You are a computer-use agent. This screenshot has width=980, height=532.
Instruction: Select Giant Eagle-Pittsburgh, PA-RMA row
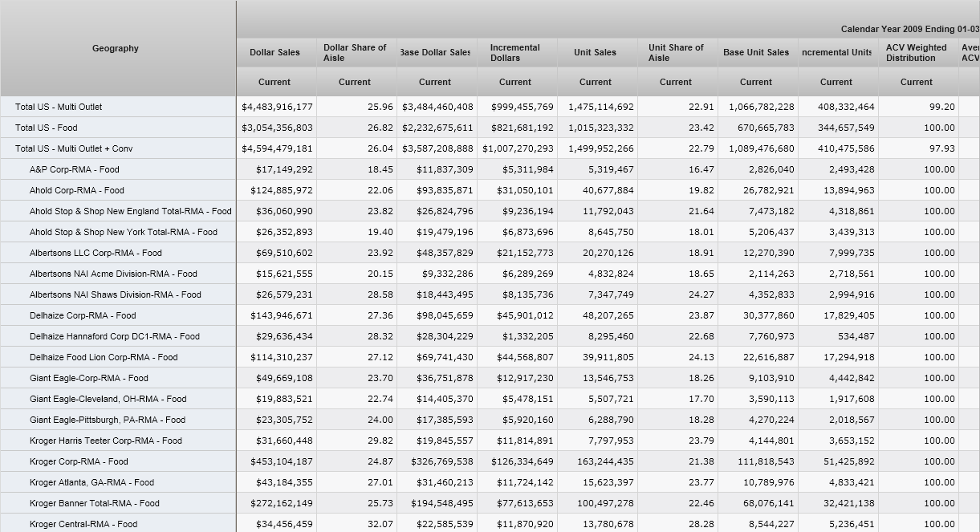coord(108,420)
